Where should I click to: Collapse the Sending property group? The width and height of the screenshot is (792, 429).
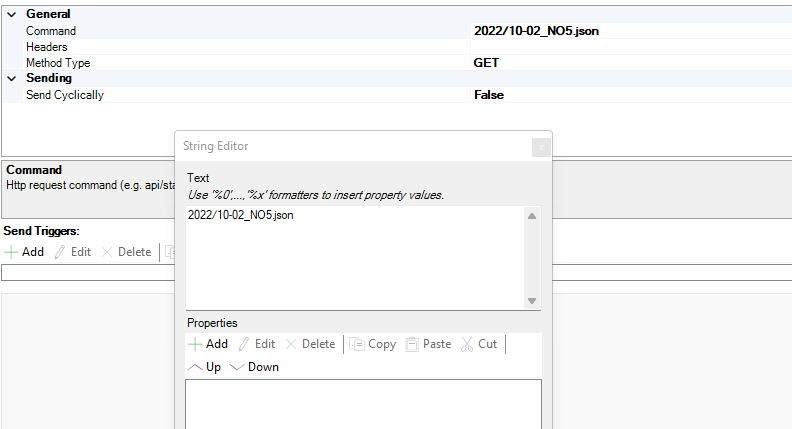12,79
